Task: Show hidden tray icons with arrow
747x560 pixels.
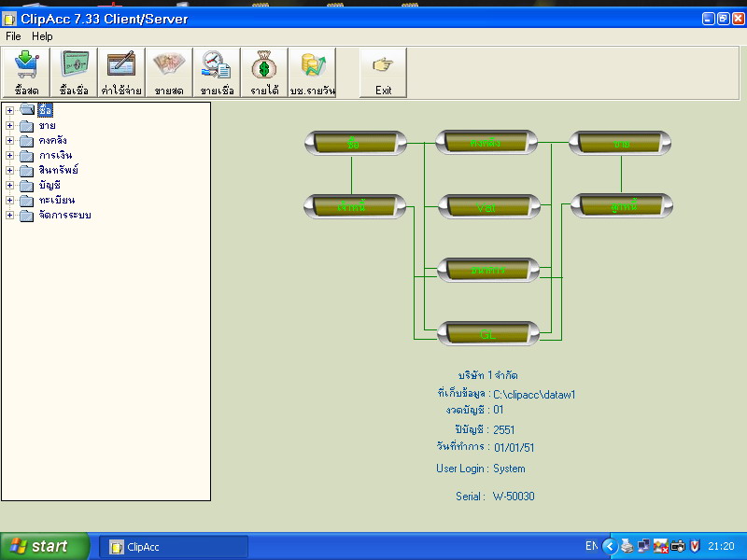Action: point(609,546)
